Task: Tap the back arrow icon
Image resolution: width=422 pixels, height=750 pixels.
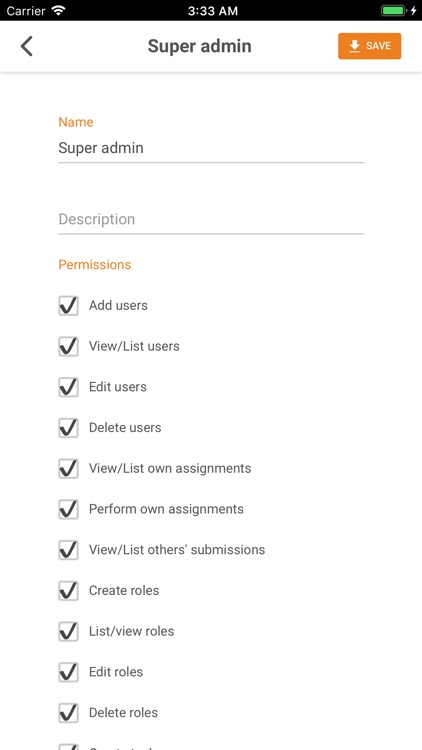Action: tap(27, 46)
